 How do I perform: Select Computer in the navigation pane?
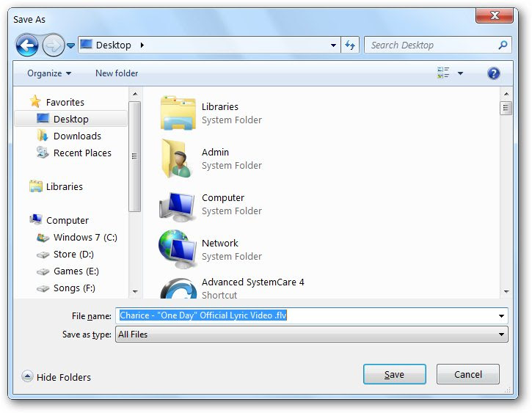(68, 220)
